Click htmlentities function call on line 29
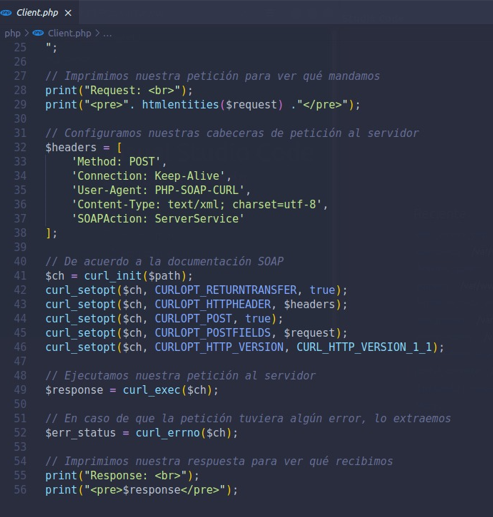The image size is (493, 517). pos(180,105)
